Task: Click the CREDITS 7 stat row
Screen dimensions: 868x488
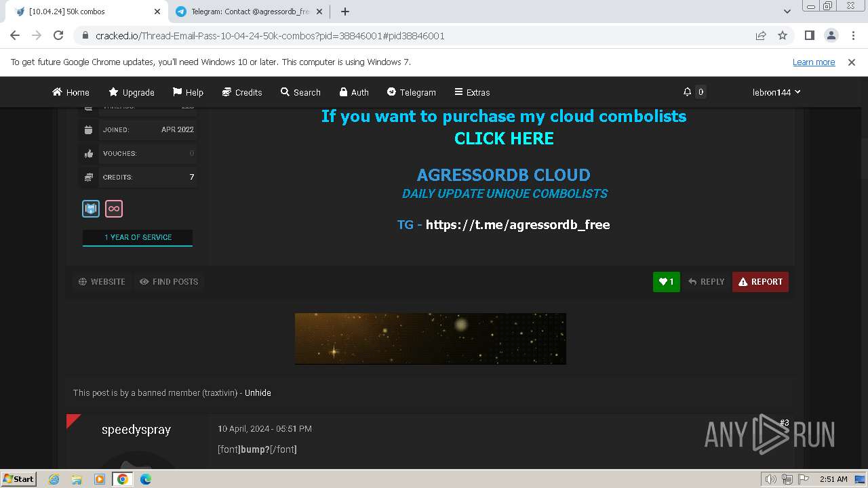Action: coord(138,177)
